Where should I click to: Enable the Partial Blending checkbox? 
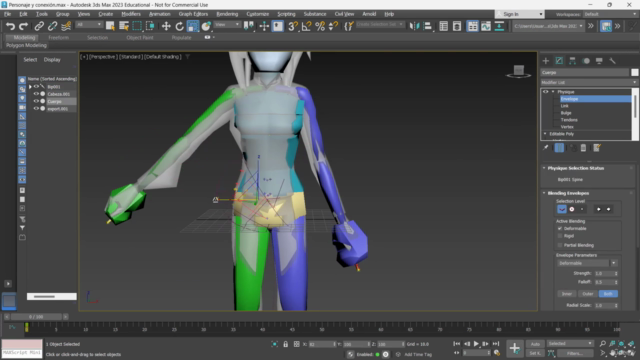(560, 245)
